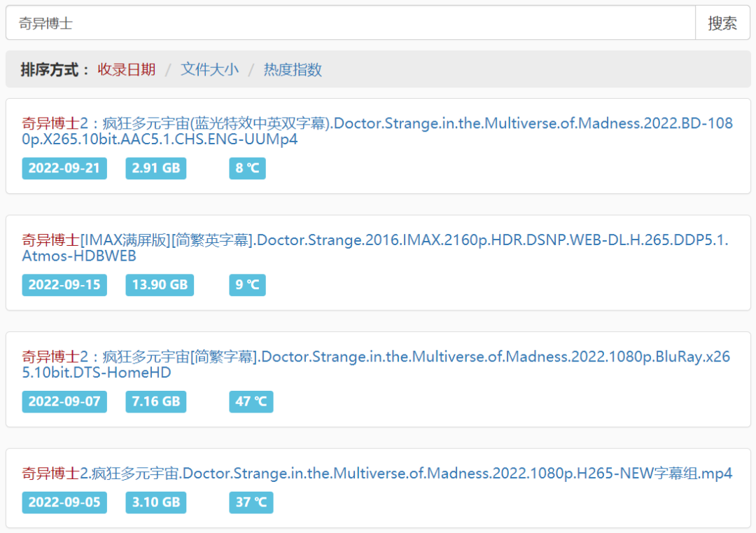Click the 2.91 GB size badge
756x533 pixels.
point(155,168)
